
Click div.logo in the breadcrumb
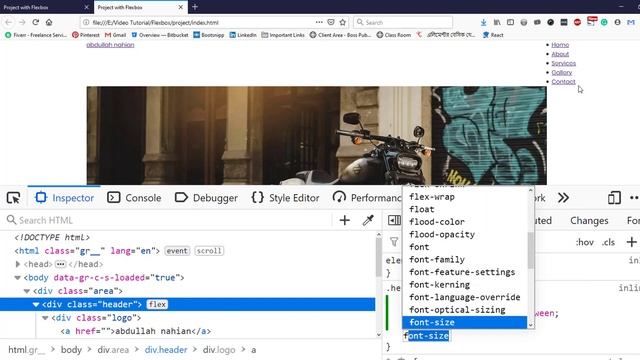219,350
